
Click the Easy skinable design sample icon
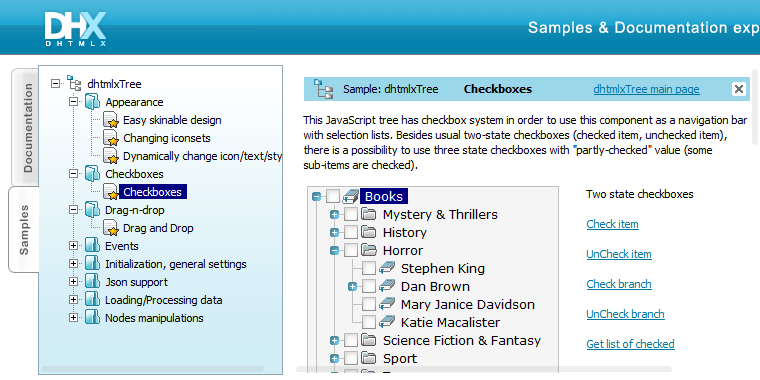tap(111, 120)
